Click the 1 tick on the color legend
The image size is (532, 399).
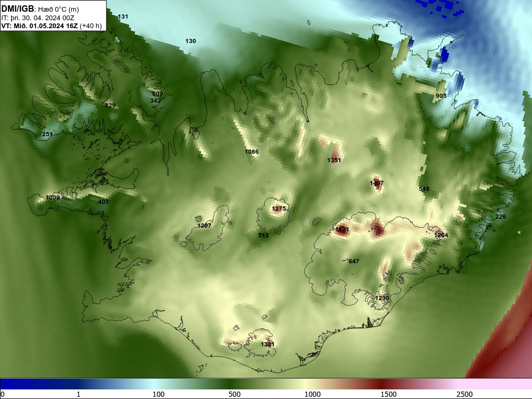[x=78, y=394]
